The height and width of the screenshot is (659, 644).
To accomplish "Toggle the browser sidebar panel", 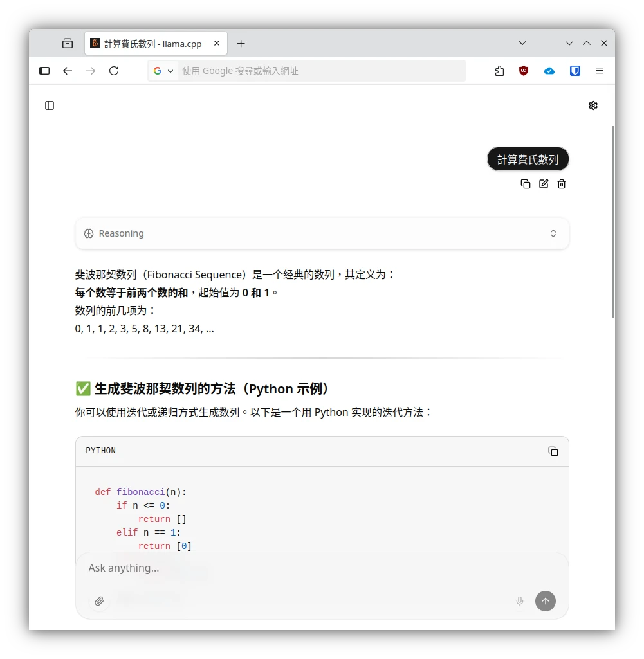I will tap(44, 71).
